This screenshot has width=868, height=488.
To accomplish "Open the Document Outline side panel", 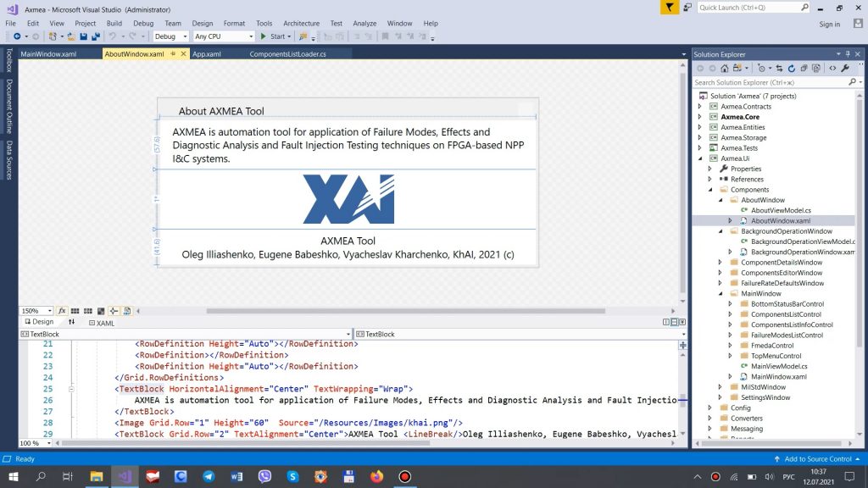I will pos(9,106).
